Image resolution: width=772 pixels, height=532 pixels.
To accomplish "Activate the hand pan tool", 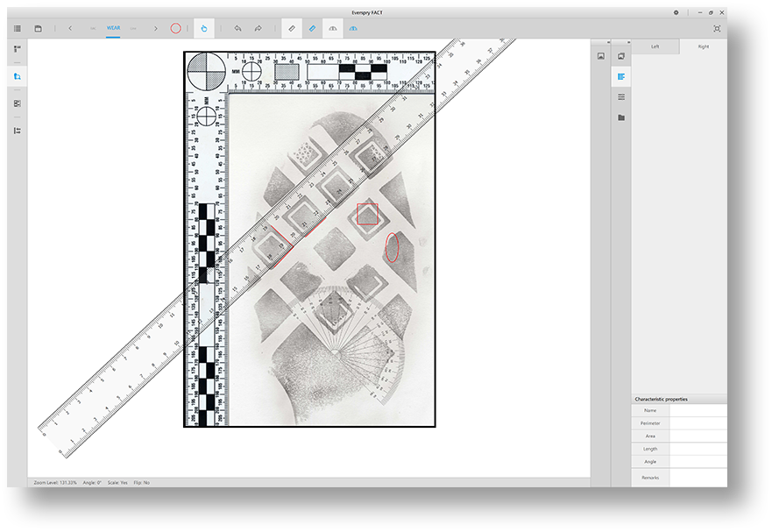I will [204, 29].
